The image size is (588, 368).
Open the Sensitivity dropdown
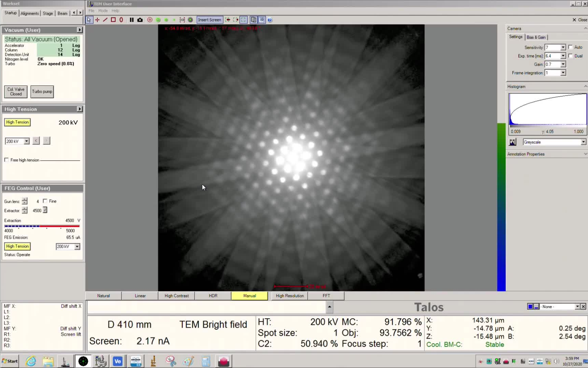(563, 47)
